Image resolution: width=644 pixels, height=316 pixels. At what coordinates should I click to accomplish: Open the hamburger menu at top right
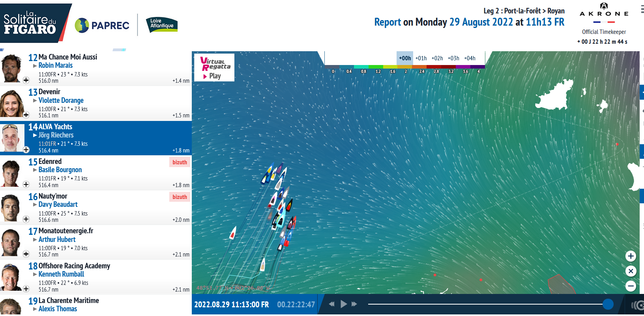pyautogui.click(x=642, y=9)
